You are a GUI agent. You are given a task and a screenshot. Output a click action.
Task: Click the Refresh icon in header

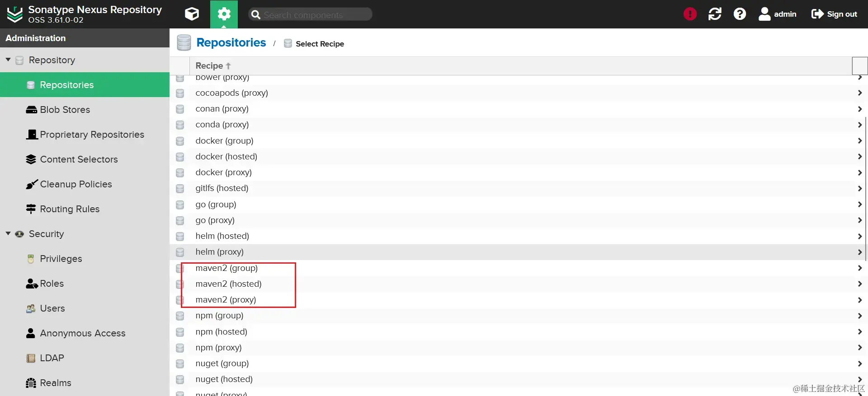(715, 14)
